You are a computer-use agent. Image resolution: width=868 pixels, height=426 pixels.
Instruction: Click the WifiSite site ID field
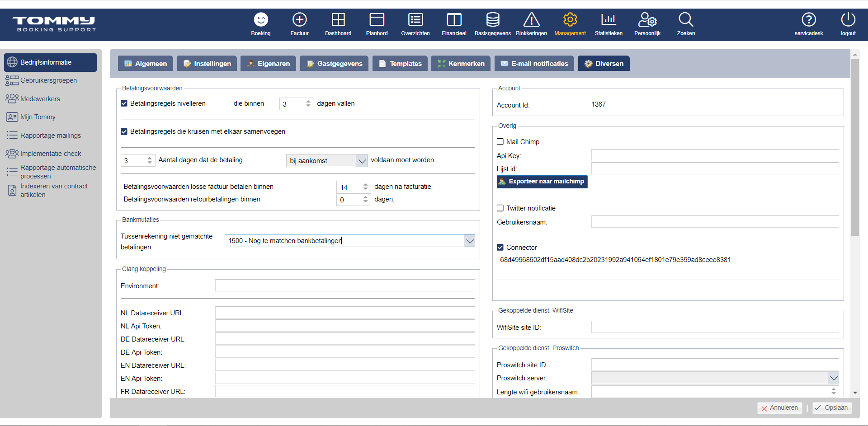(x=715, y=328)
